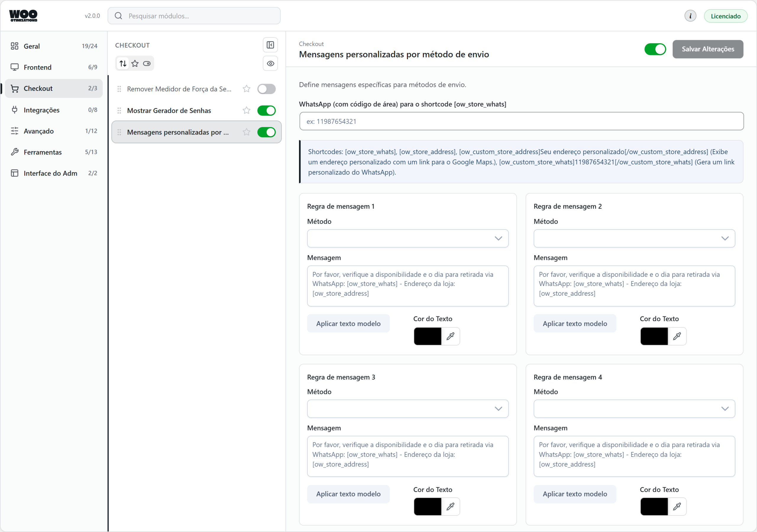
Task: Focus the Pesquisar módulos search field
Action: point(194,16)
